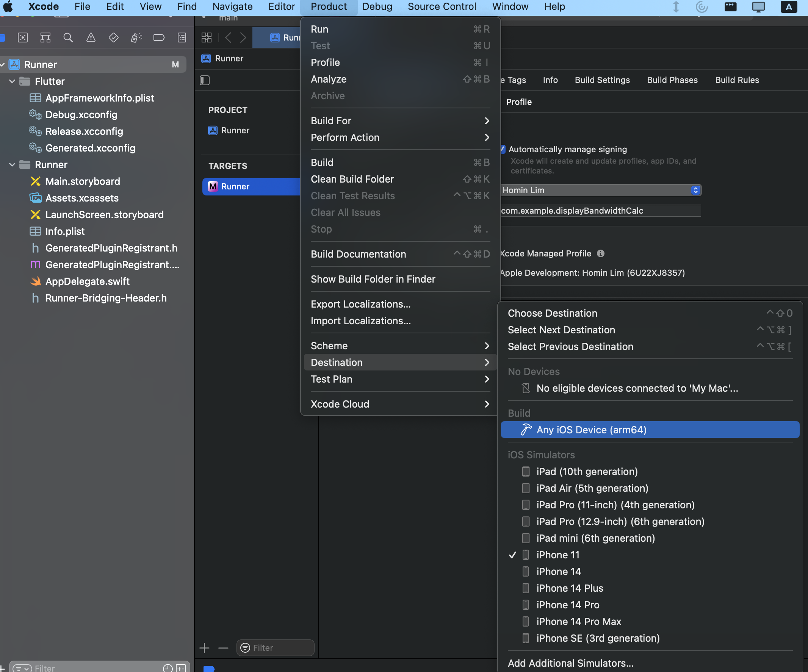
Task: Open the Report navigator icon
Action: click(182, 37)
